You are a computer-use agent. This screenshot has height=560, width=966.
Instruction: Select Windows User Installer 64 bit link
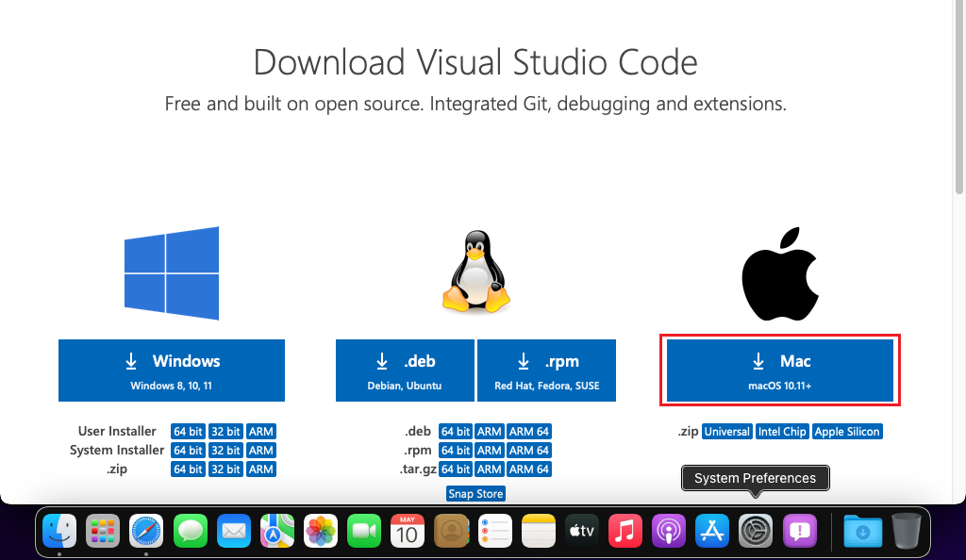[188, 432]
